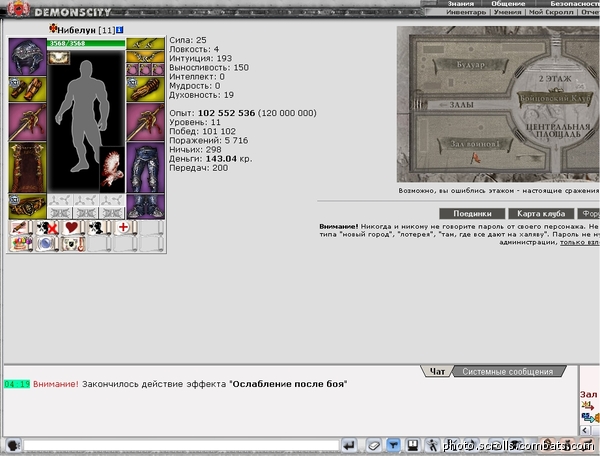Click the boots item slot
This screenshot has height=456, width=600.
[x=145, y=207]
